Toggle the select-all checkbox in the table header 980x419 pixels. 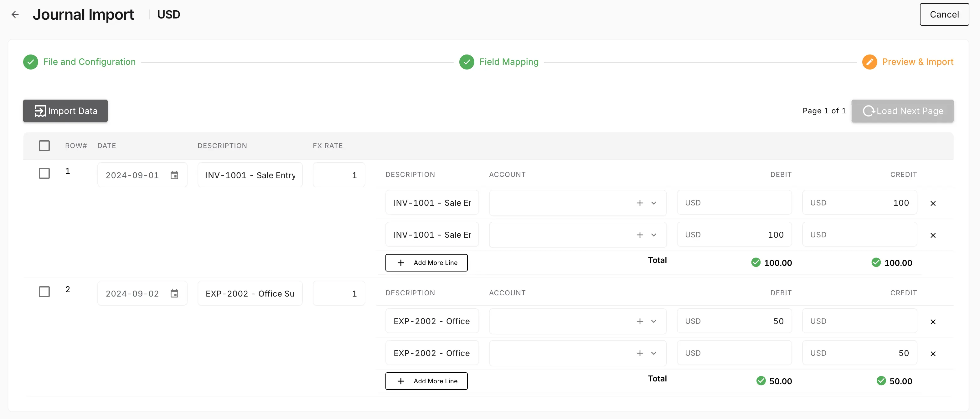coord(44,145)
